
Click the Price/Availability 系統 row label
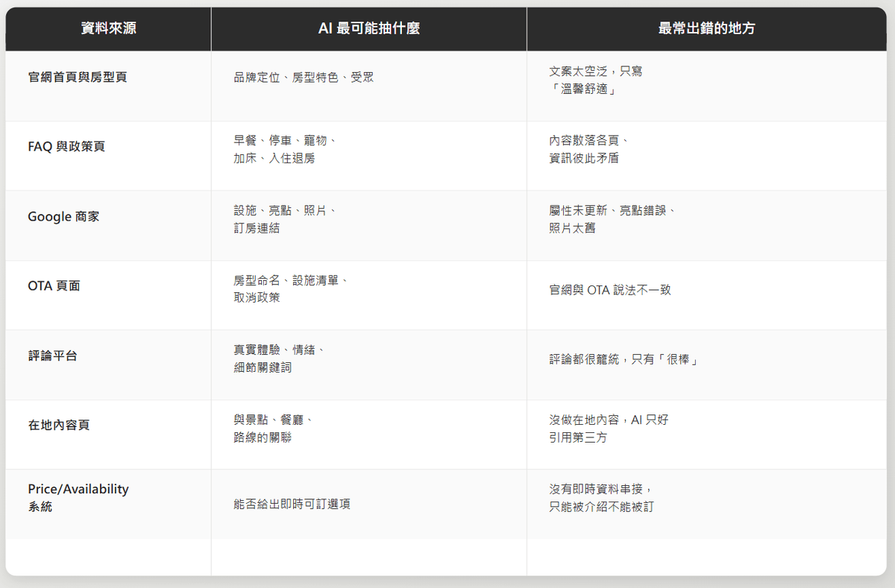[x=78, y=498]
